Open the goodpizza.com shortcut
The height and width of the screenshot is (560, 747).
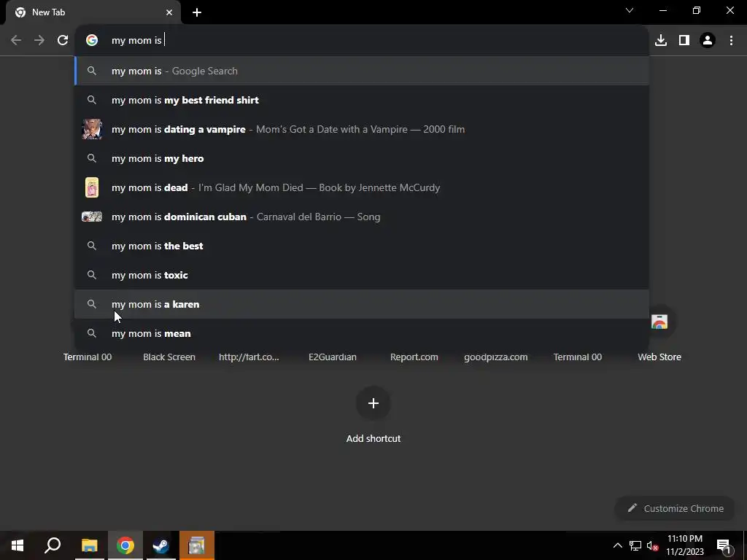coord(496,357)
